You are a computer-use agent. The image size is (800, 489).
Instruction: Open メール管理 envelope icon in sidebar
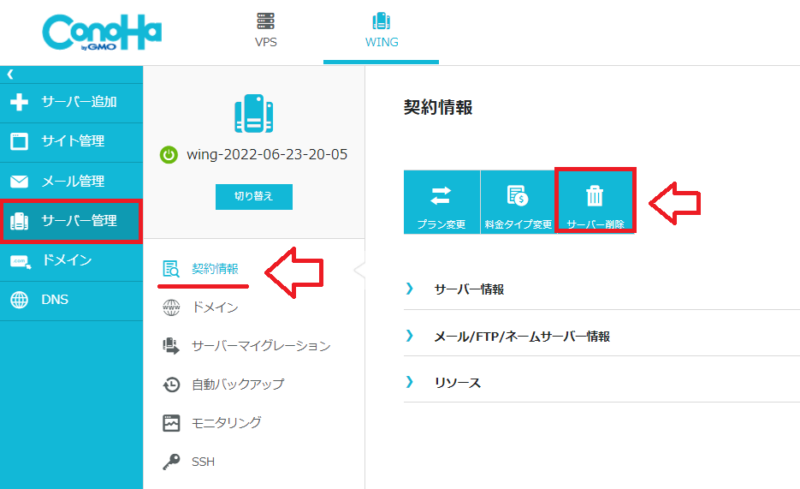(19, 182)
